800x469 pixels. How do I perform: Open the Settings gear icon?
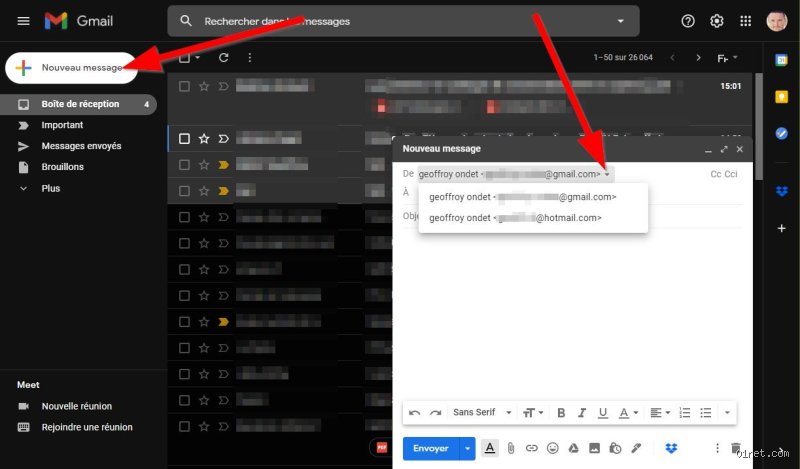point(716,21)
